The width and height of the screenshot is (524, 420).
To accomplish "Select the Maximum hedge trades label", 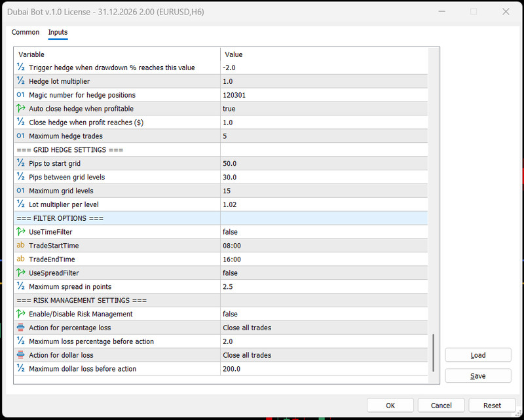I will point(66,136).
